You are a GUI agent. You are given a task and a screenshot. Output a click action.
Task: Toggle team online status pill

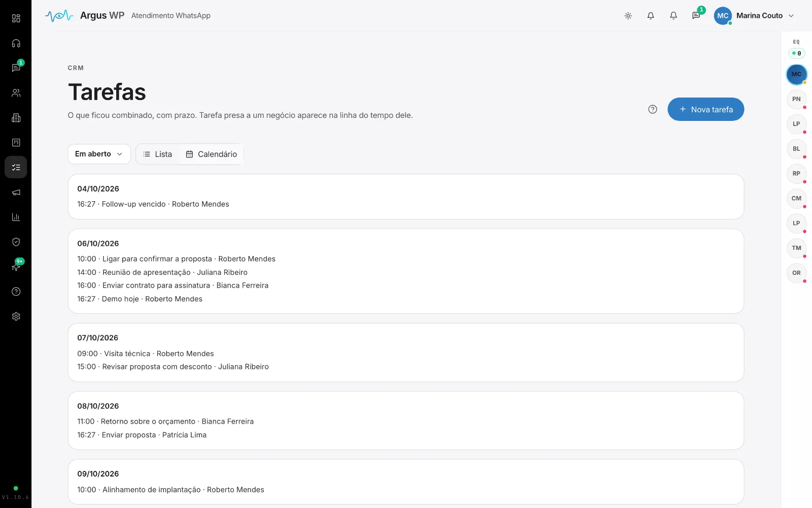pyautogui.click(x=796, y=53)
